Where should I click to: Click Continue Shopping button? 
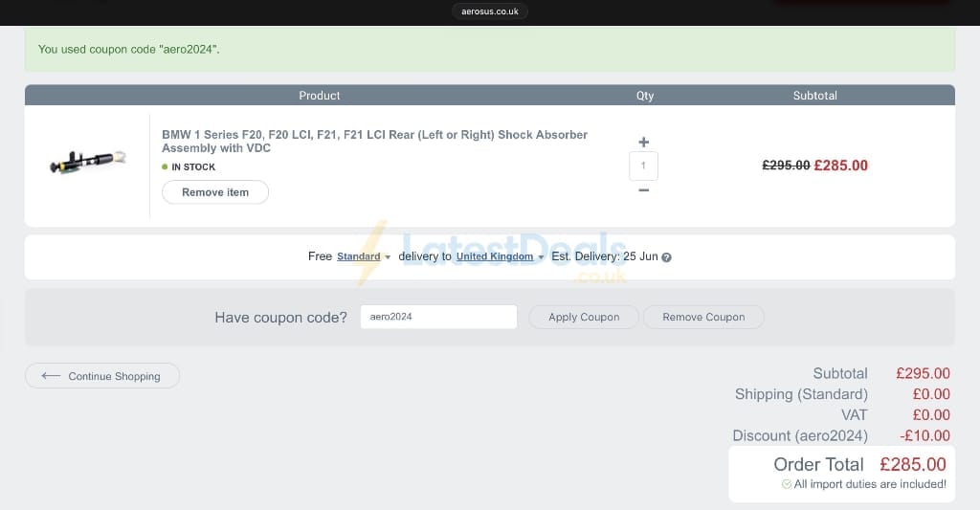tap(101, 376)
